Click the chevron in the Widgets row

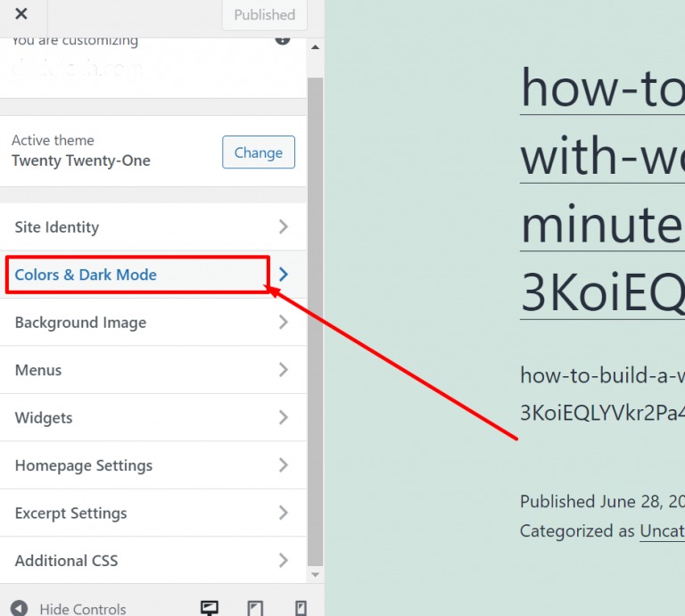[284, 418]
